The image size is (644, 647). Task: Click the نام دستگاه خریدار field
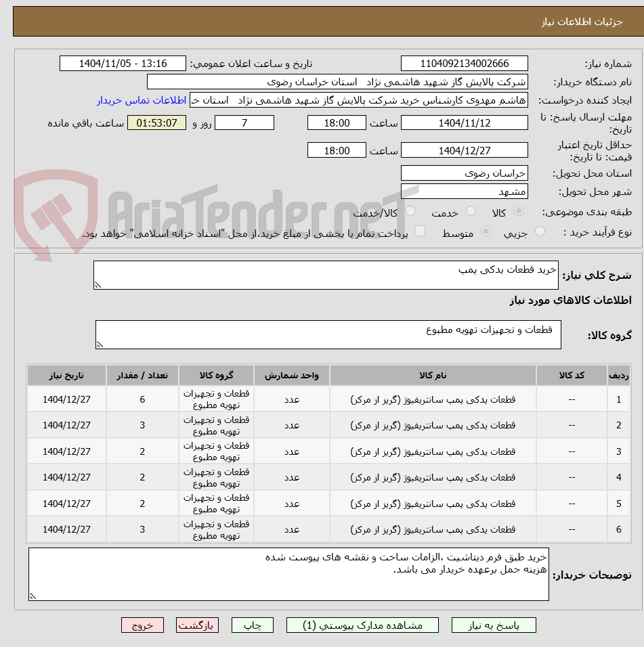pyautogui.click(x=337, y=82)
